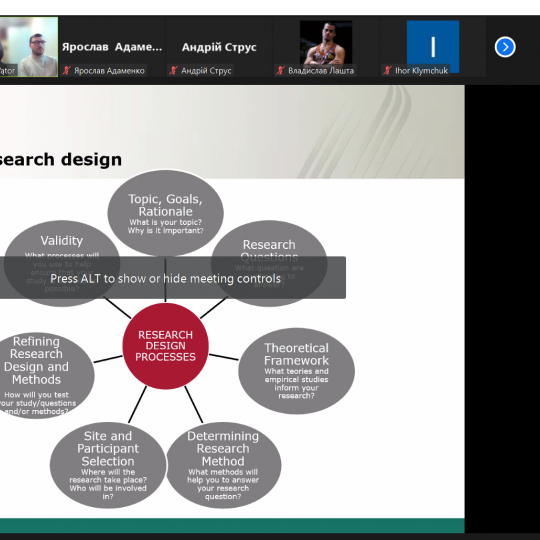Click the Ihor Klymchuk name label
This screenshot has width=540, height=540.
(x=421, y=71)
